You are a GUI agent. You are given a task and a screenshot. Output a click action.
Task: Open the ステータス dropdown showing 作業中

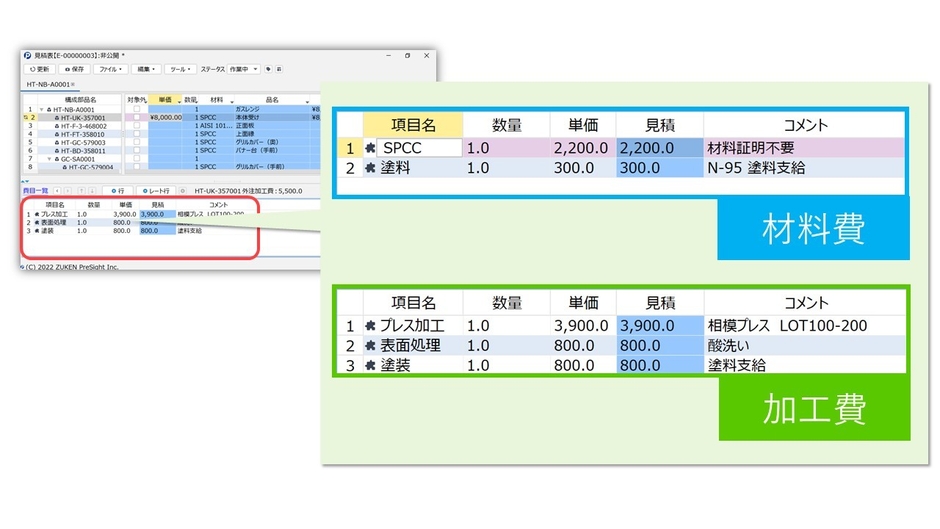pos(244,69)
